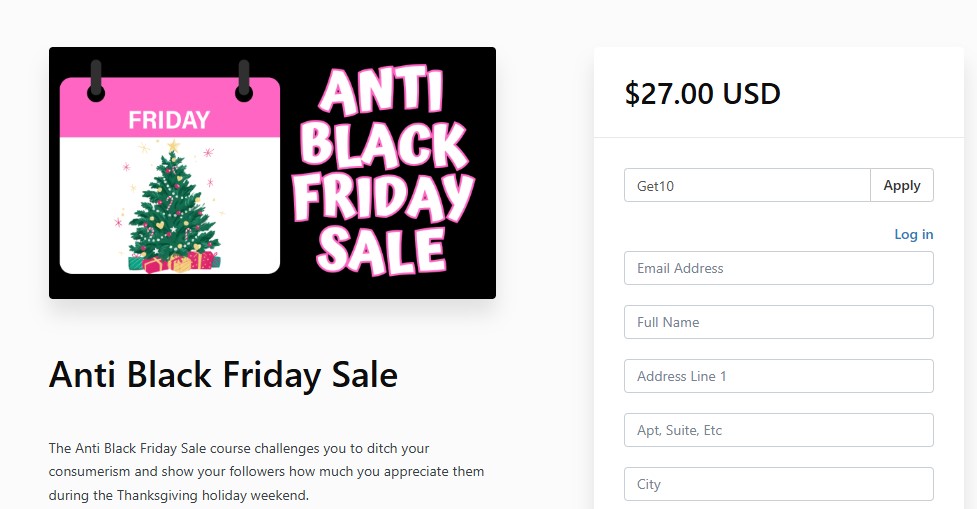Click into the Address Line 1 field
The width and height of the screenshot is (977, 509).
778,376
